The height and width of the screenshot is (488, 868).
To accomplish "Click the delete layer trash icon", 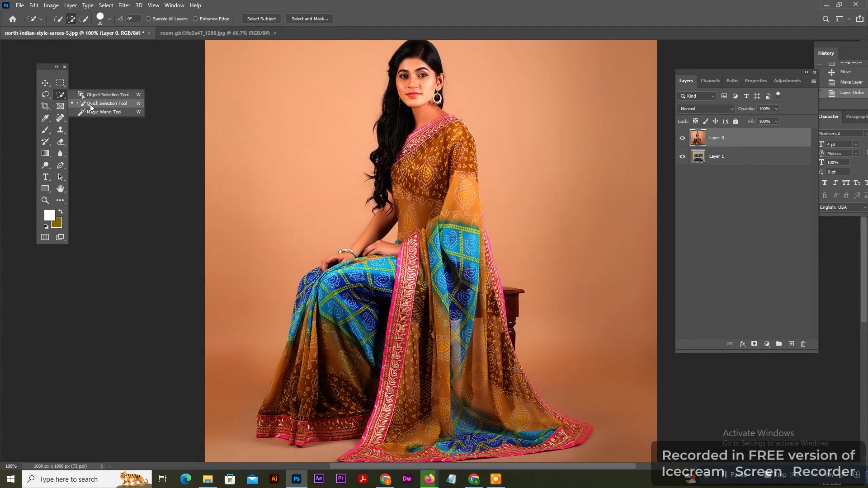I will click(x=803, y=344).
